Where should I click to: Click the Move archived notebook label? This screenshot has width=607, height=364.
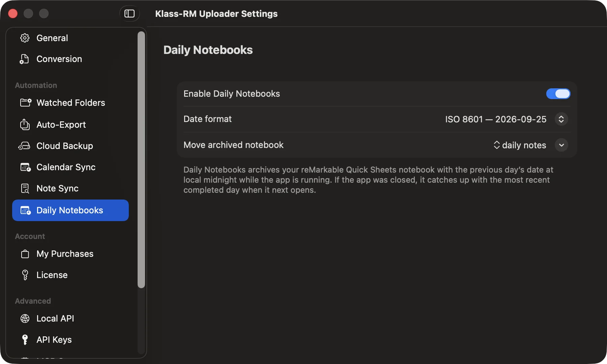pos(233,145)
